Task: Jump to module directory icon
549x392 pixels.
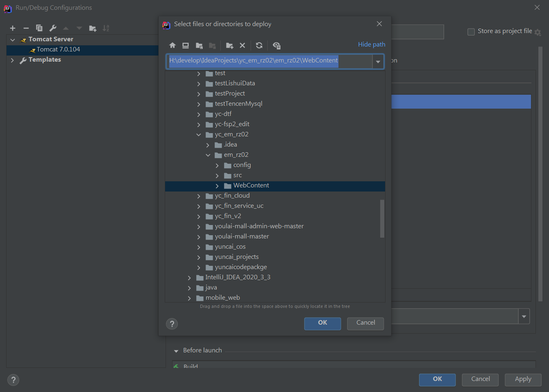Action: 212,45
